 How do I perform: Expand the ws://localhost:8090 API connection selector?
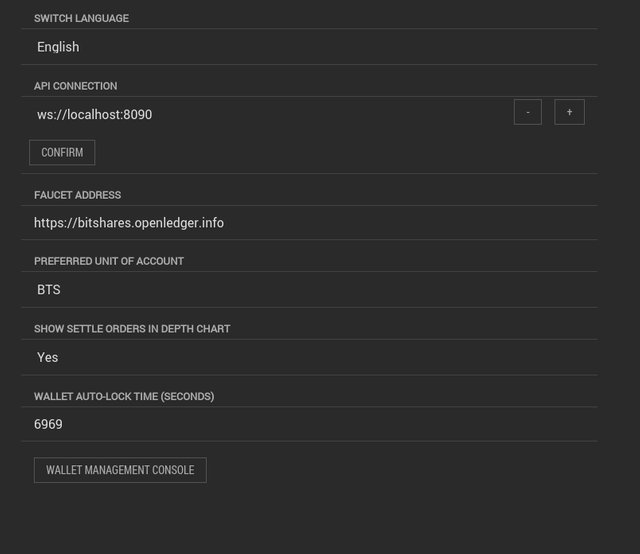(x=265, y=114)
